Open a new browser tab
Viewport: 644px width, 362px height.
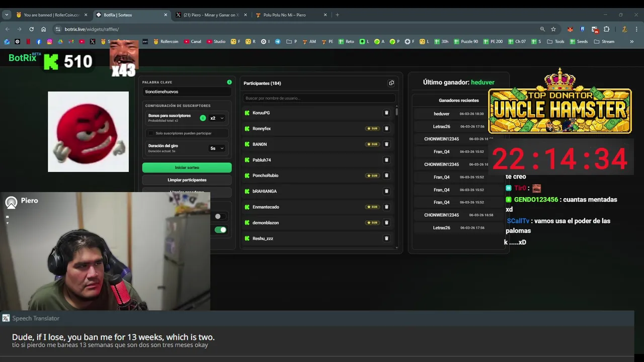337,15
